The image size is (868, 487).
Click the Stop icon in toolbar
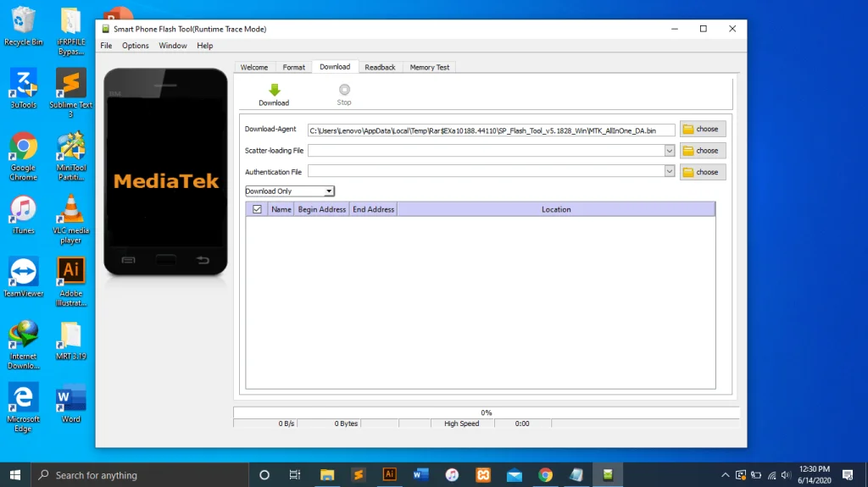click(x=344, y=90)
